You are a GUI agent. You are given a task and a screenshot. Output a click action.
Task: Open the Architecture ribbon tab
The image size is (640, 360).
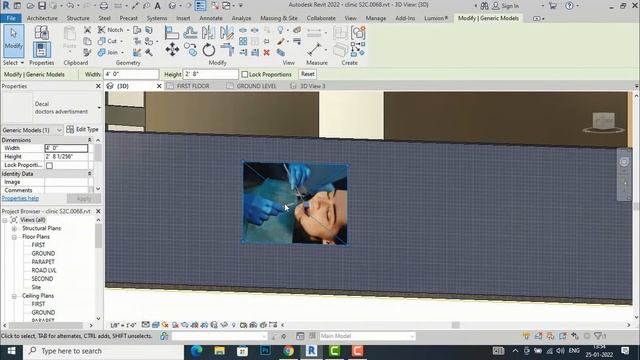tap(42, 18)
